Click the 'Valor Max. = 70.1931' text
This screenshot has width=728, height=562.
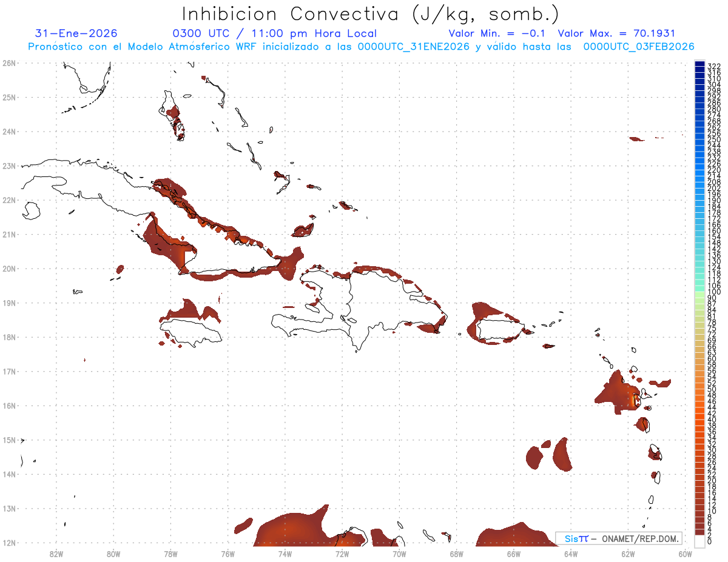click(616, 33)
